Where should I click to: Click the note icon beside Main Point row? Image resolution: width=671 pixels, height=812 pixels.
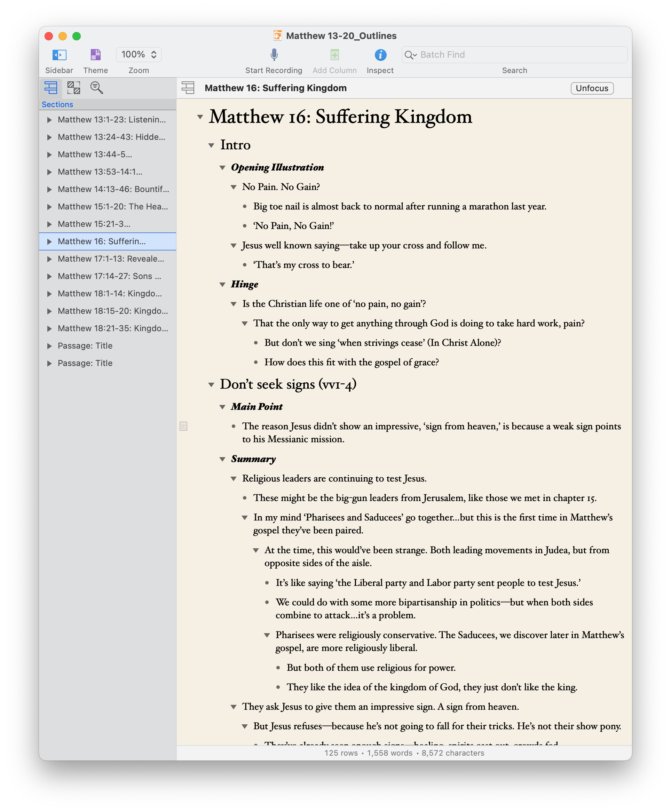(184, 426)
